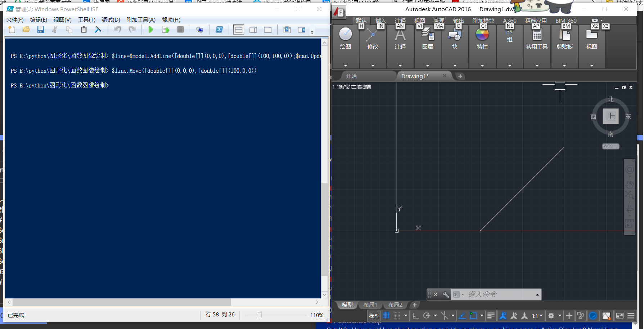The image size is (644, 329).
Task: Clear console pane in PowerShell ISE
Action: coord(98,30)
